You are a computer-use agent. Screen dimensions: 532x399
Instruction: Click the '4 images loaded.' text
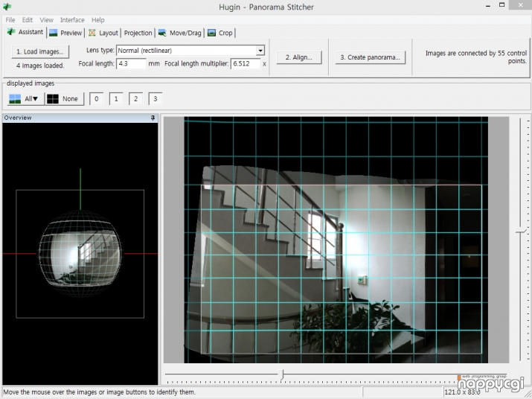(40, 66)
